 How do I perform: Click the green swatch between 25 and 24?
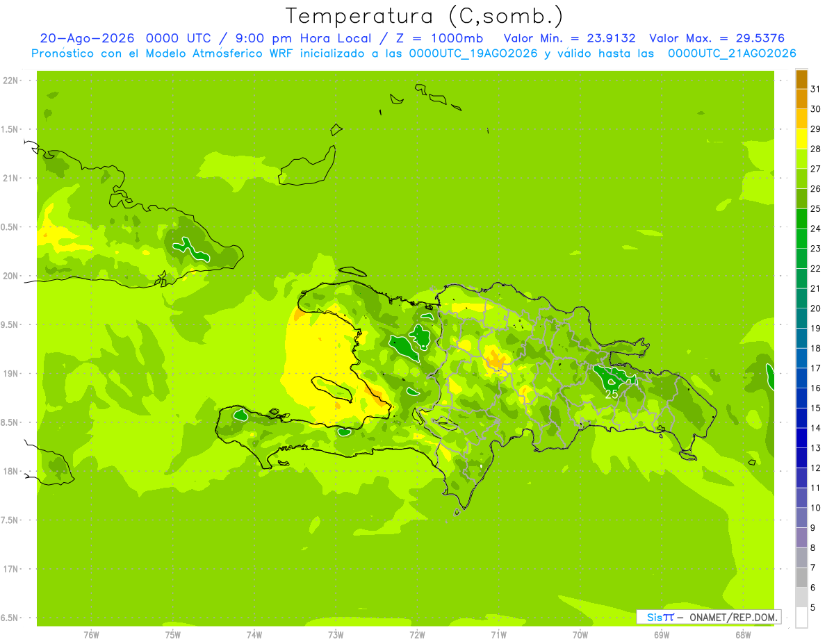pyautogui.click(x=801, y=219)
